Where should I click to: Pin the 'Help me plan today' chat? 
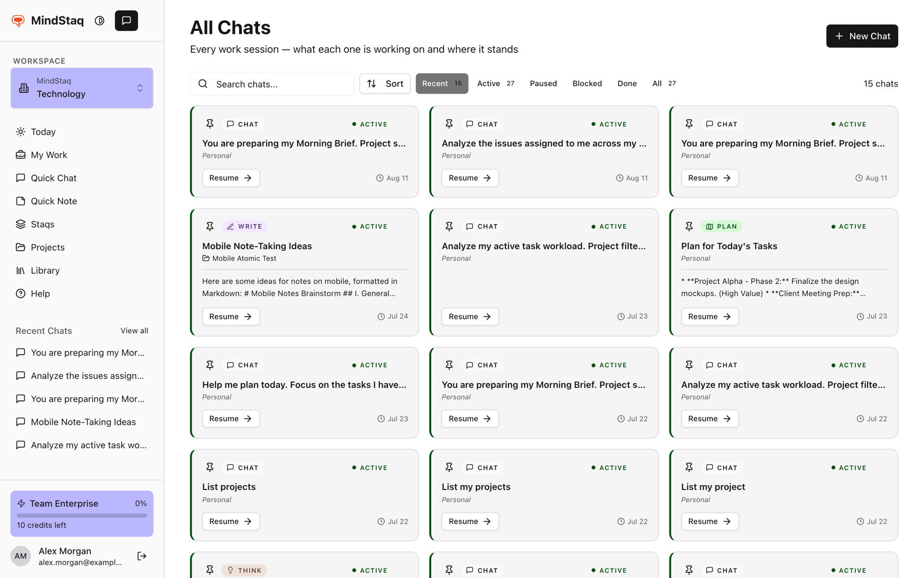point(210,365)
